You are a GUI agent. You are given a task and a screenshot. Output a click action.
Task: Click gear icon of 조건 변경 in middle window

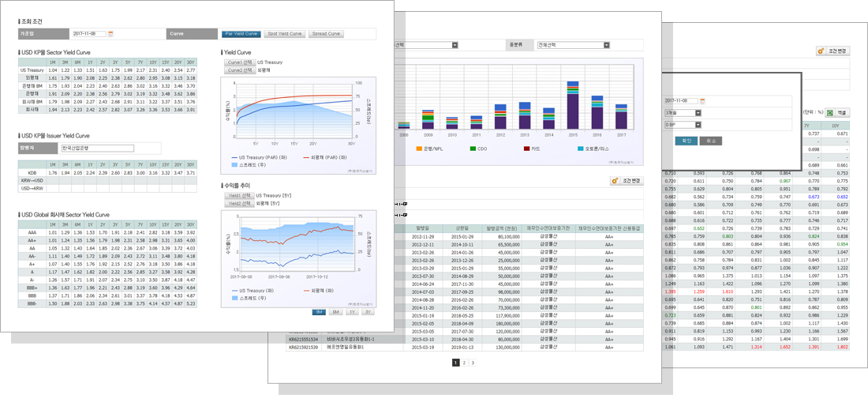(x=615, y=181)
